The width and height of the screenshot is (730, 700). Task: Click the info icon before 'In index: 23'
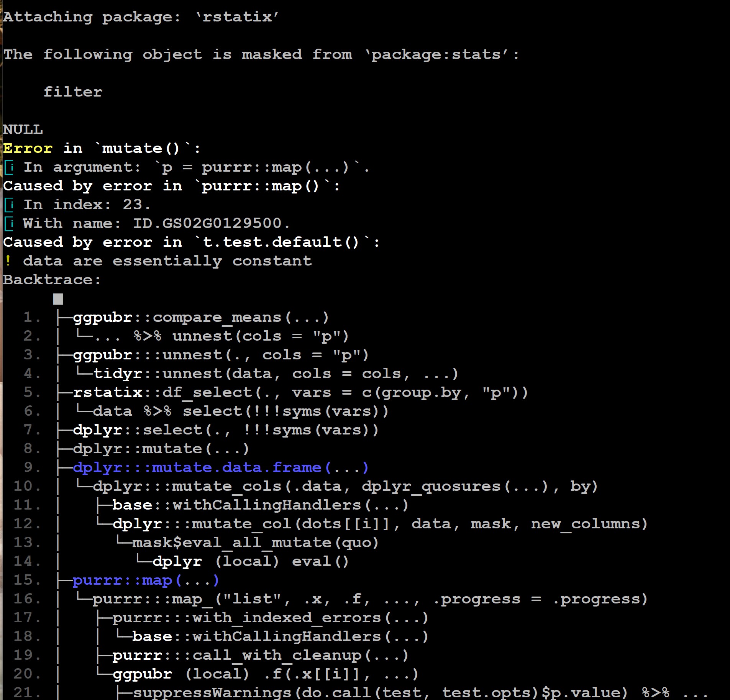point(9,205)
